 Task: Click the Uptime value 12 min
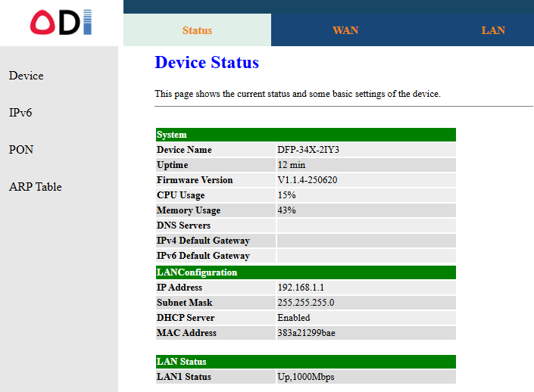point(291,165)
